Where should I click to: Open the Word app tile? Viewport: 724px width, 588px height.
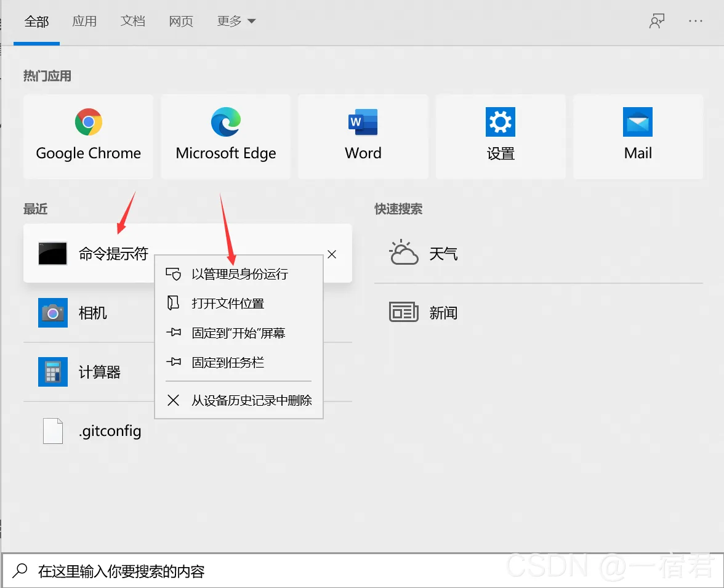pos(363,136)
